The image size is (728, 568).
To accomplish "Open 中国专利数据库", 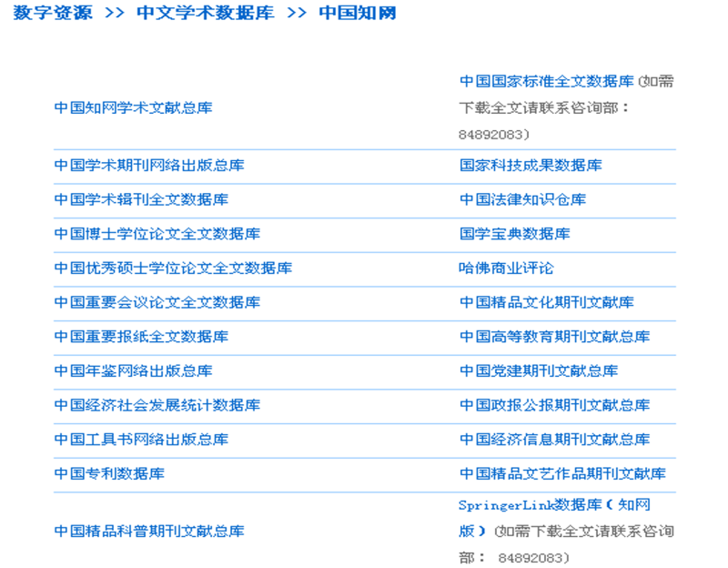I will [x=109, y=473].
